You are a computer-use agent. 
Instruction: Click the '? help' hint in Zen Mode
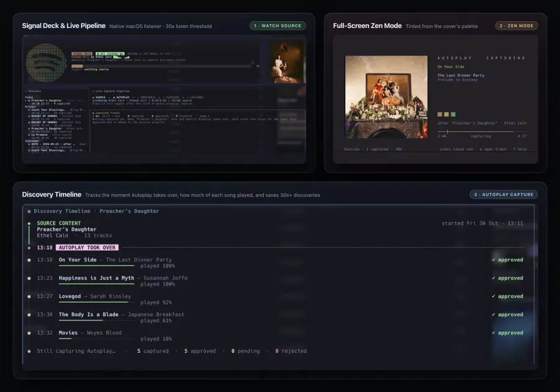(x=520, y=149)
